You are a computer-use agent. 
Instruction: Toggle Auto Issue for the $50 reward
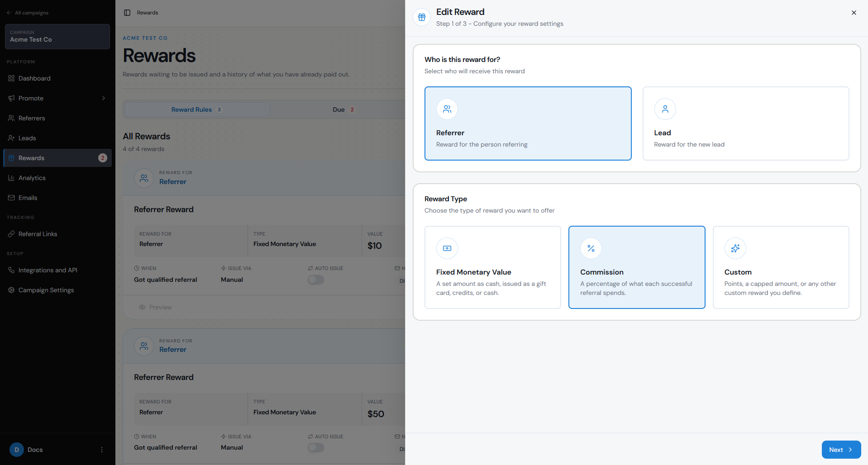coord(316,448)
